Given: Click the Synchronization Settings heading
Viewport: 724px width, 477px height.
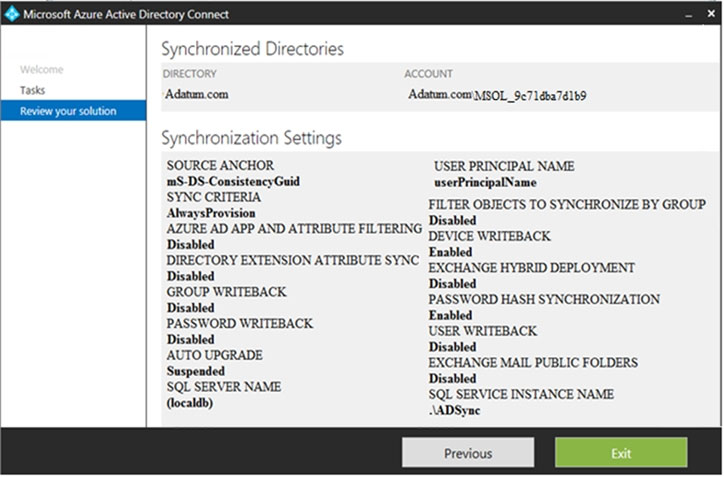Looking at the screenshot, I should 251,138.
